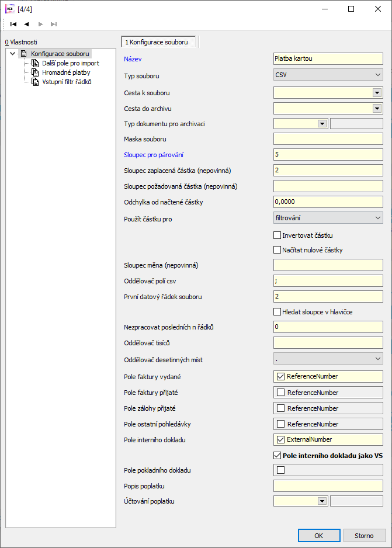The height and width of the screenshot is (548, 392).
Task: Check the Pole zálohy přijaté checkbox
Action: point(280,408)
